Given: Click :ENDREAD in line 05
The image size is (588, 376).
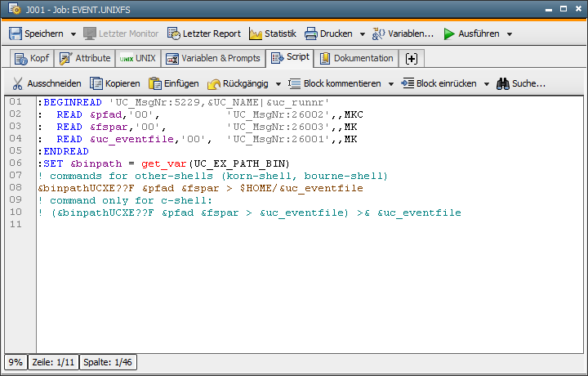Looking at the screenshot, I should click(64, 151).
